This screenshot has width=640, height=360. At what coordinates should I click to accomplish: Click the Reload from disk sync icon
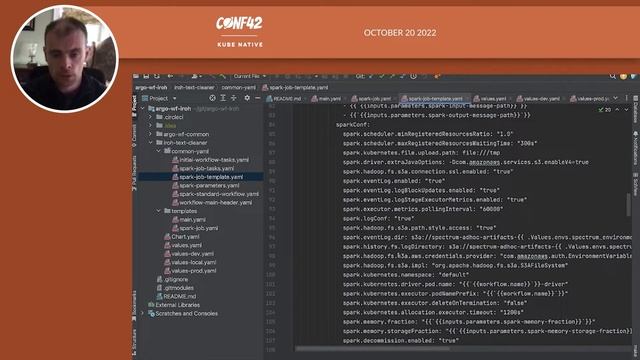click(x=157, y=76)
